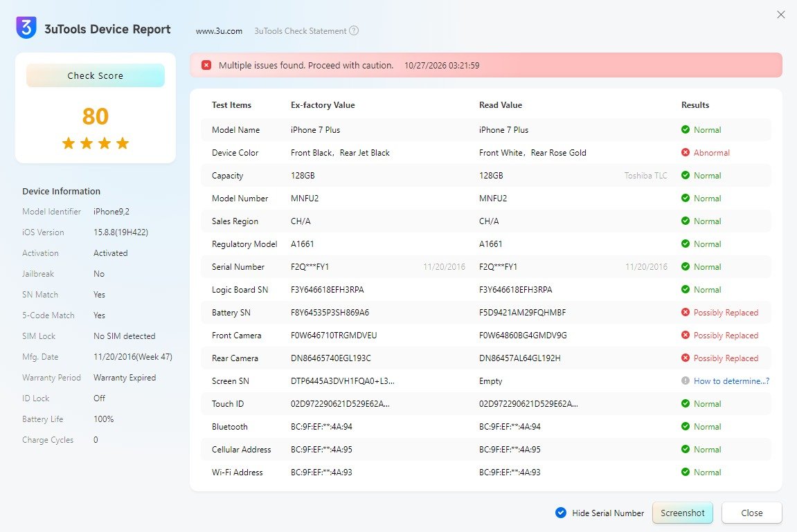The width and height of the screenshot is (797, 532).
Task: Click the 'How to determine...?' link
Action: point(731,380)
